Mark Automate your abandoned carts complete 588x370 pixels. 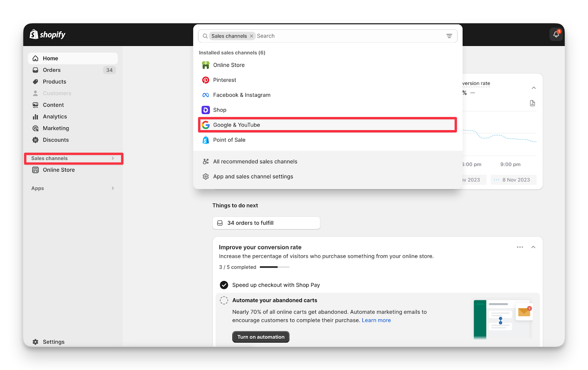tap(224, 300)
